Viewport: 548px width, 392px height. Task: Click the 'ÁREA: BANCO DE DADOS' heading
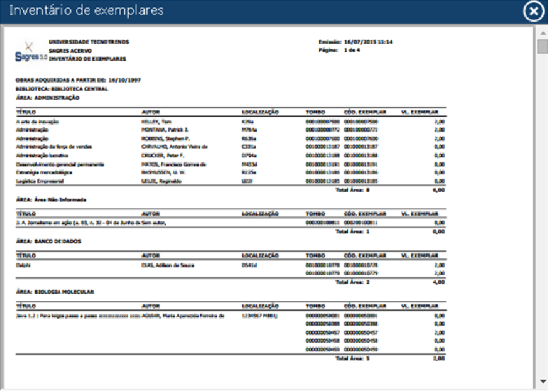49,241
